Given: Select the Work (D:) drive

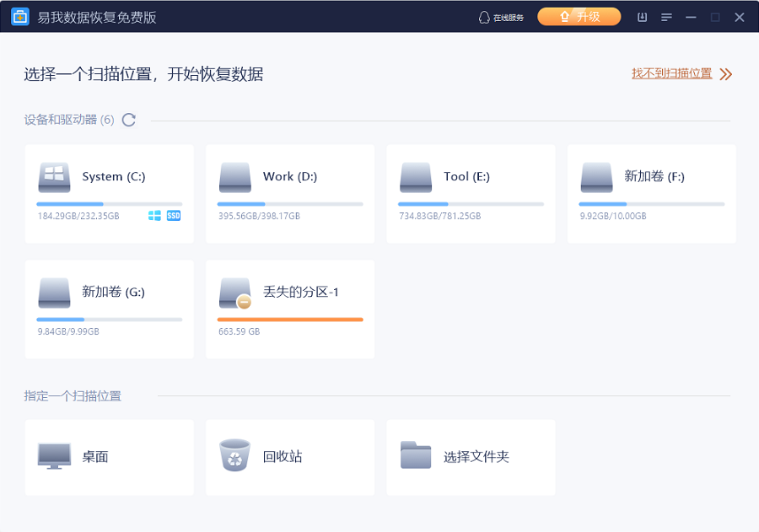Looking at the screenshot, I should (x=290, y=194).
